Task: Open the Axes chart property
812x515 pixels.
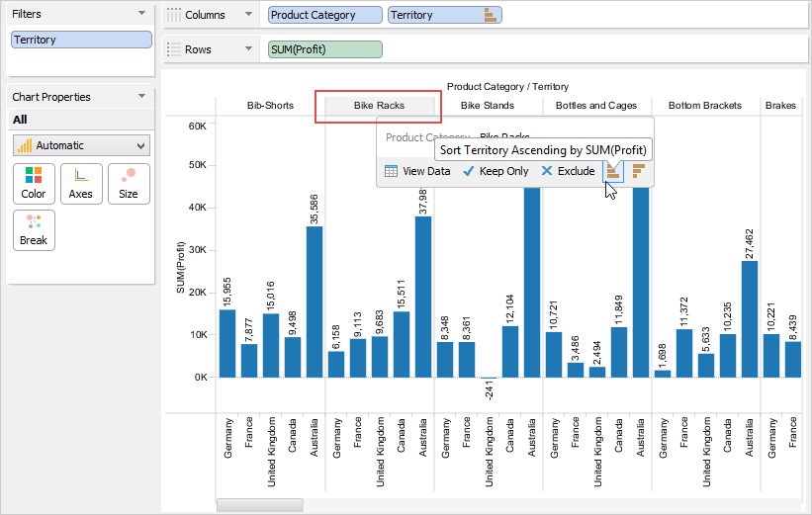Action: (x=81, y=184)
